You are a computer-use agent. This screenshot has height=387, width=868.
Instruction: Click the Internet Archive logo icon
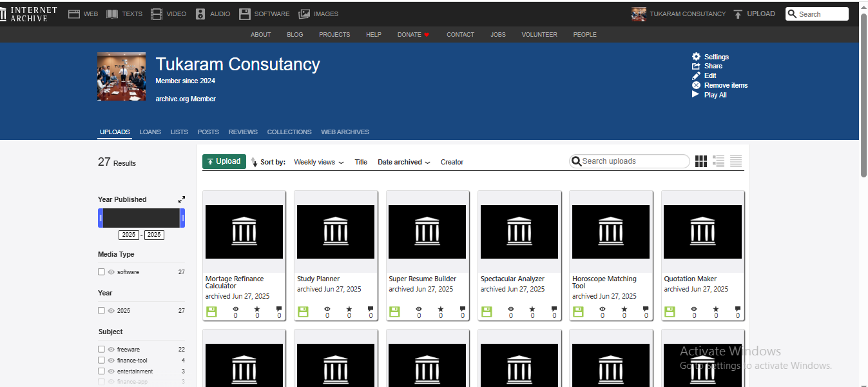click(5, 14)
